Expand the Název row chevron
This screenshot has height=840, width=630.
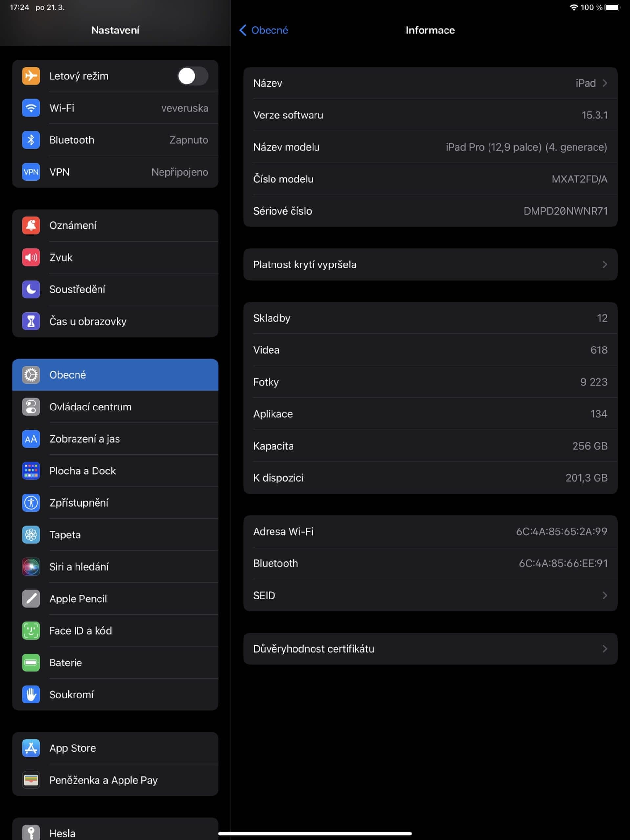pos(604,83)
